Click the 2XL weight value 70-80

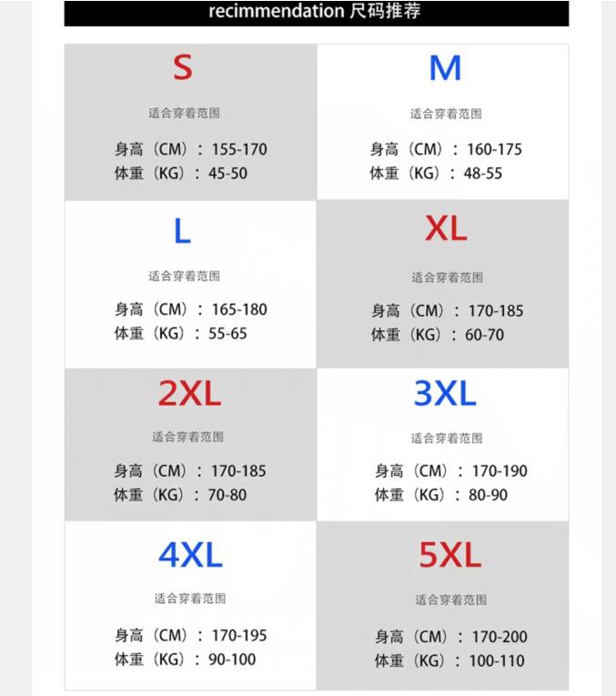point(227,495)
